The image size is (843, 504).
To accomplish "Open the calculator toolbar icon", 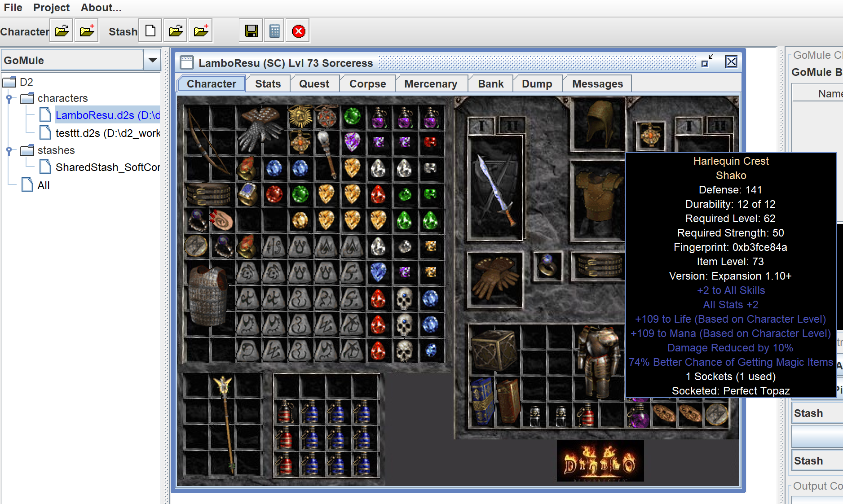I will click(274, 31).
